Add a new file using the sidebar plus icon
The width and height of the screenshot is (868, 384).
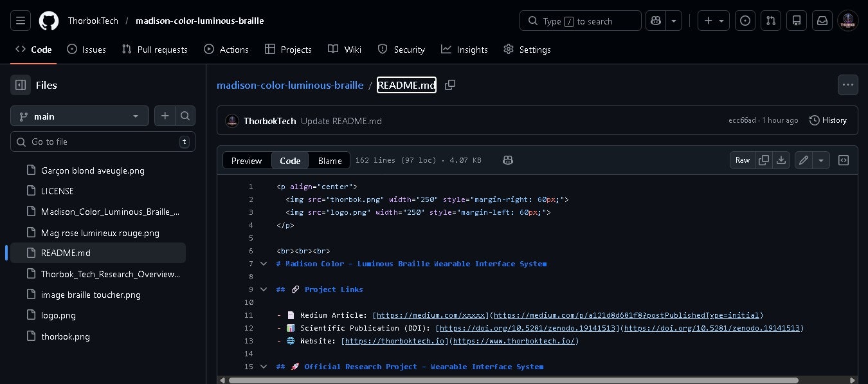tap(165, 116)
